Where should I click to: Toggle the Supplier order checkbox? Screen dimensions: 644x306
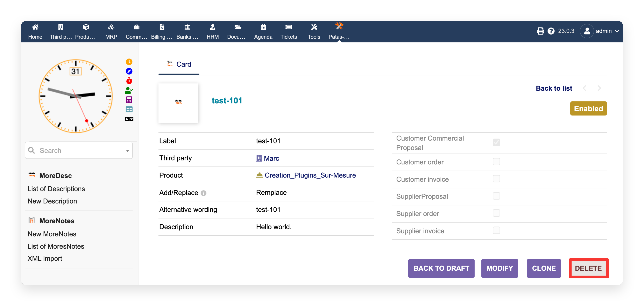pyautogui.click(x=496, y=213)
